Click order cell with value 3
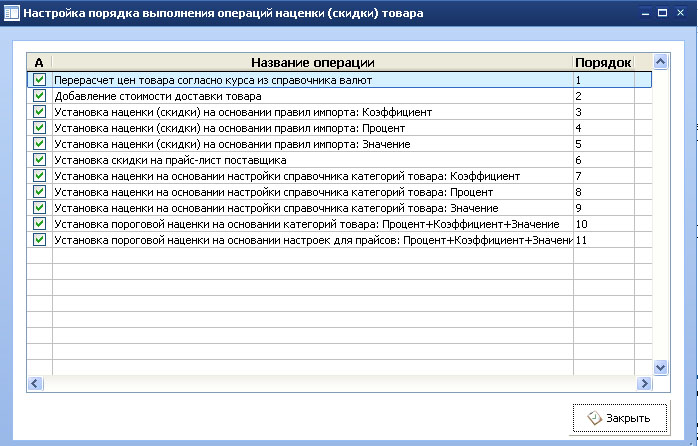This screenshot has height=446, width=698. (x=604, y=112)
